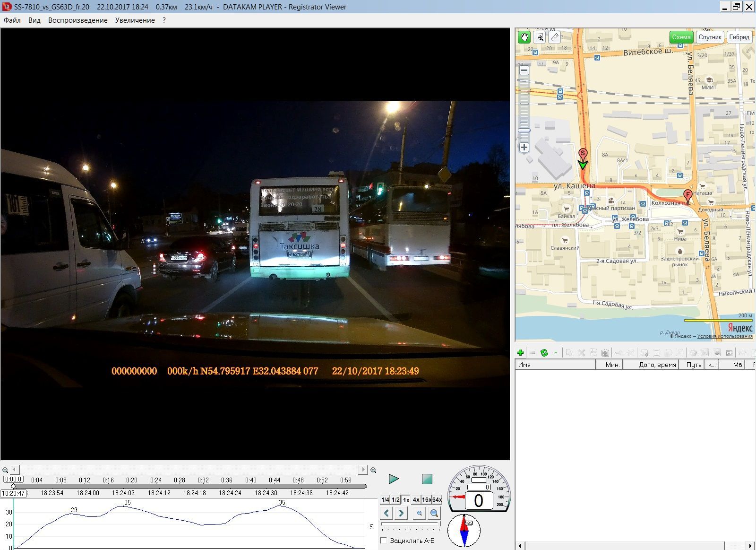Open the Воспроизведение menu

pyautogui.click(x=77, y=20)
